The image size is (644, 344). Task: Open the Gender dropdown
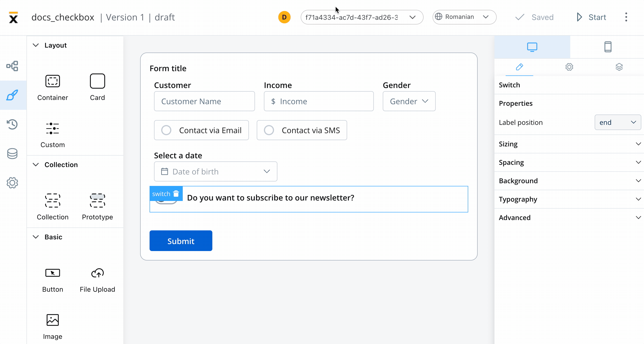[409, 101]
